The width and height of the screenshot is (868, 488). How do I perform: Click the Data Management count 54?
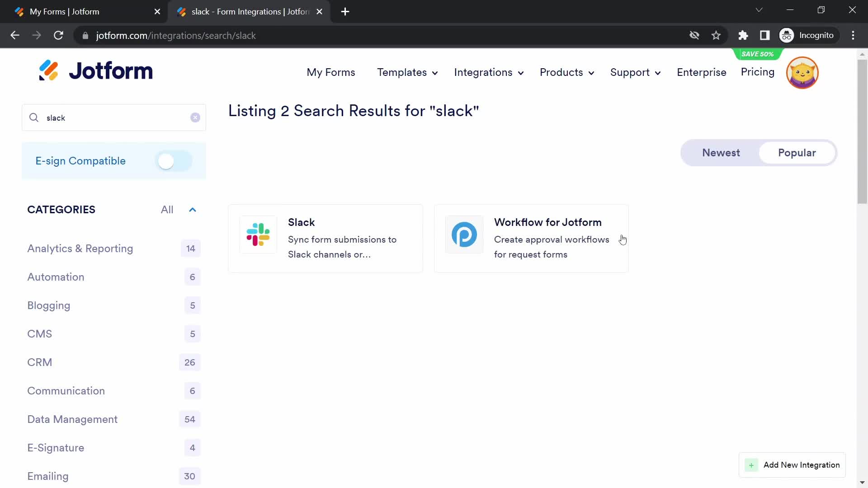tap(190, 419)
